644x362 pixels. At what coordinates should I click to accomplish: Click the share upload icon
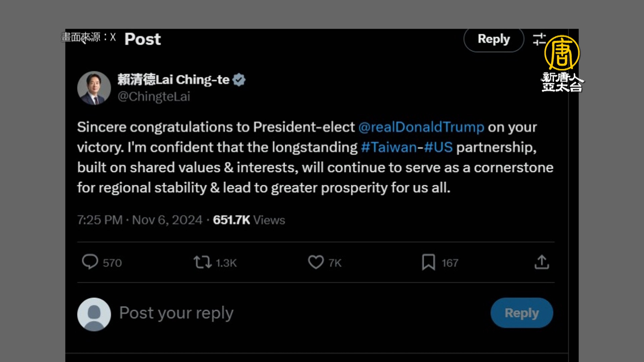(x=542, y=262)
